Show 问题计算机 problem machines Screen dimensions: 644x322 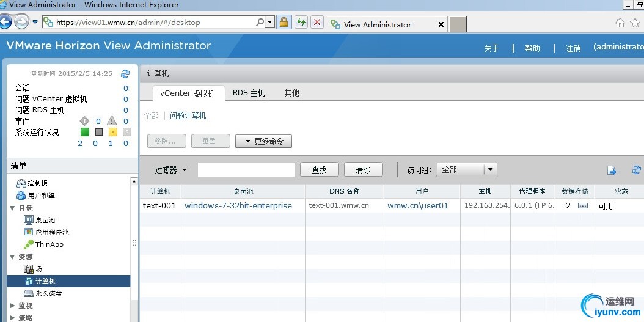[188, 116]
